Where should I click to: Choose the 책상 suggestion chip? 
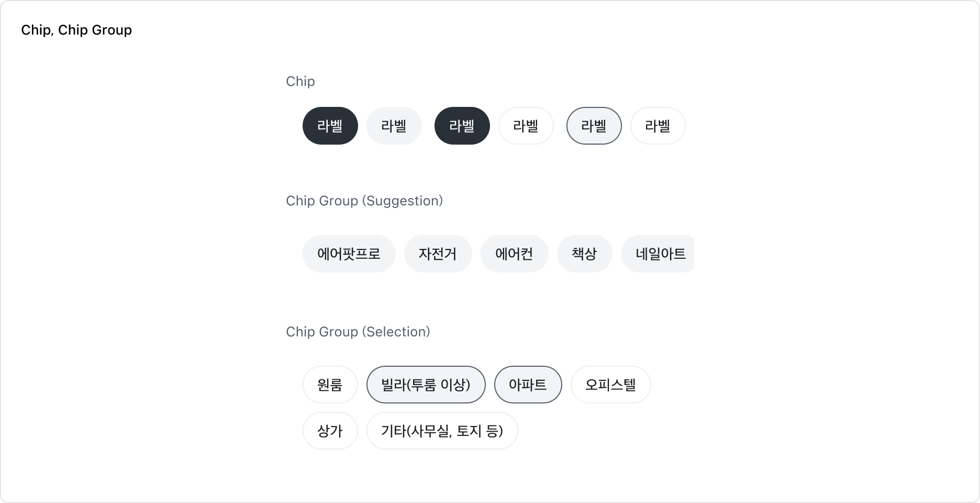585,254
